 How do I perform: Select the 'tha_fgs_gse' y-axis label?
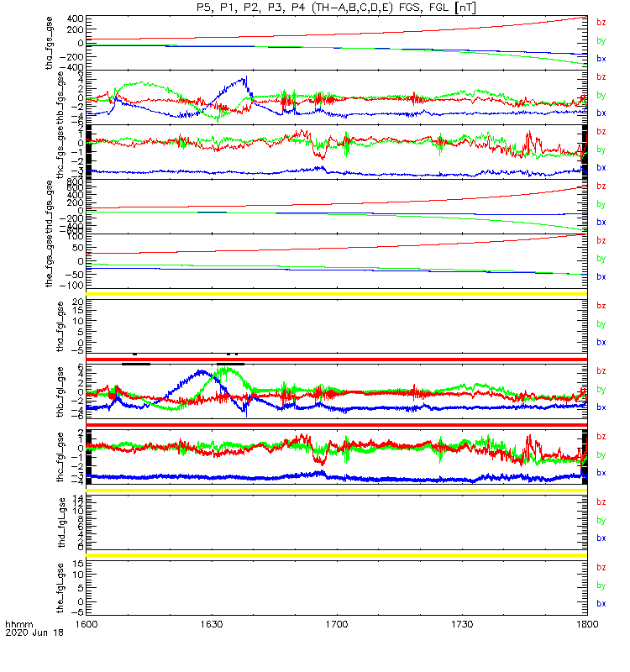[x=50, y=43]
